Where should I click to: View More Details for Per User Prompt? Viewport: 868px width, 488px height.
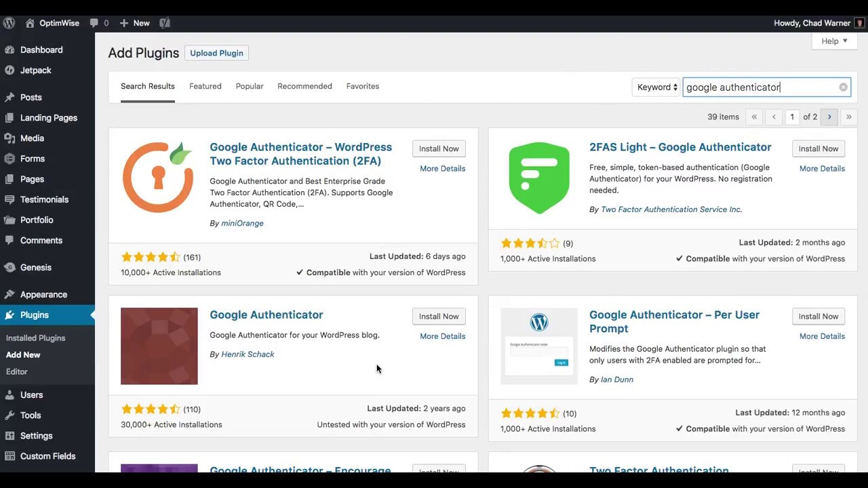tap(822, 336)
